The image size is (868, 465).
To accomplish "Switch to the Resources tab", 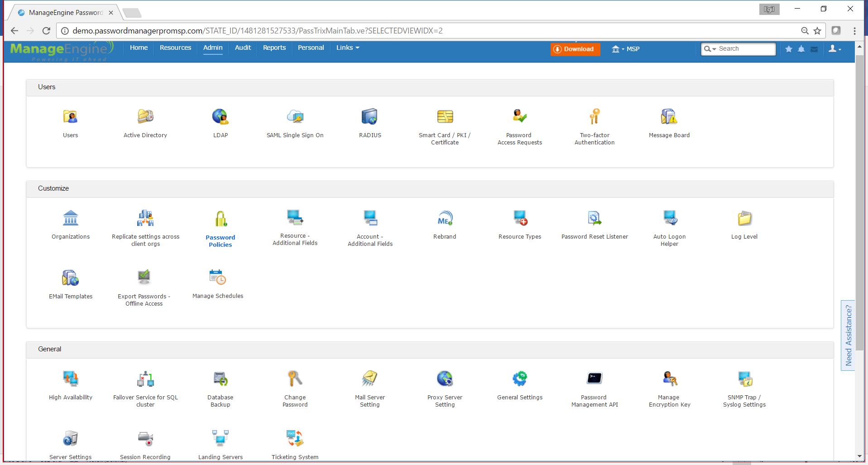I will tap(175, 48).
